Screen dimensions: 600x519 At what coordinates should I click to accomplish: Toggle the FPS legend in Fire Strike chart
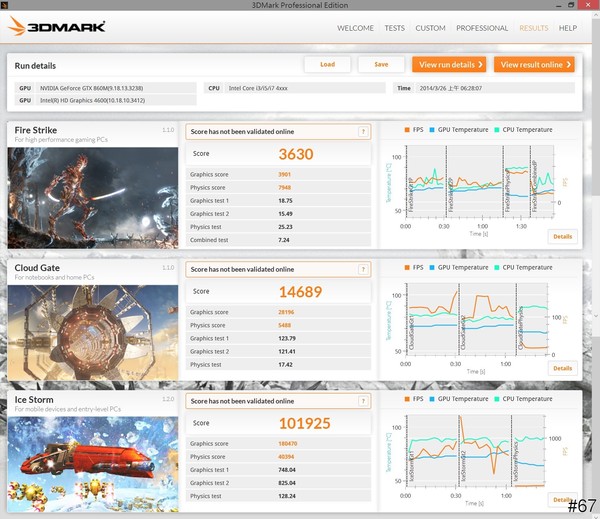click(x=414, y=130)
